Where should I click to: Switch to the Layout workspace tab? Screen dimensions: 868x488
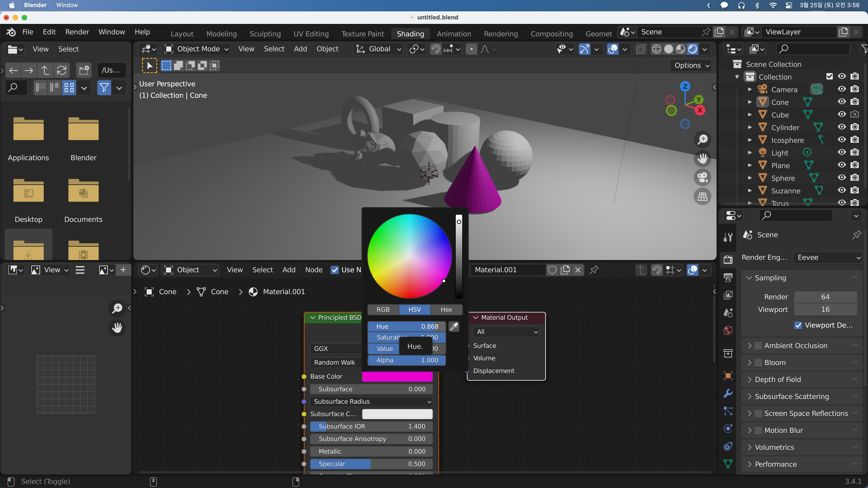pos(182,34)
